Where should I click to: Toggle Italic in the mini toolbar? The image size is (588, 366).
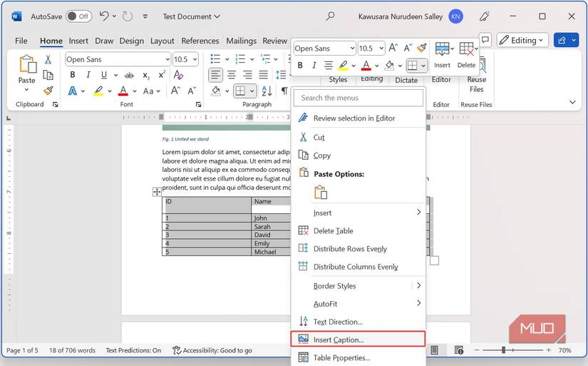314,66
